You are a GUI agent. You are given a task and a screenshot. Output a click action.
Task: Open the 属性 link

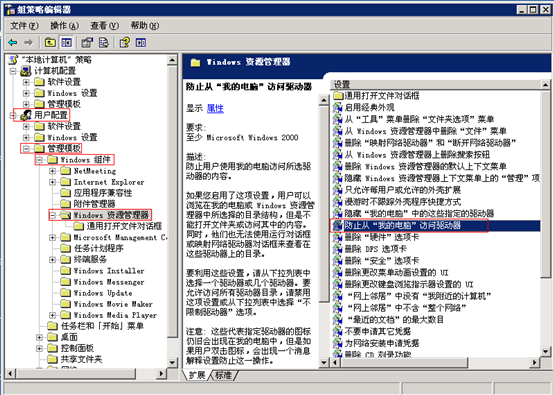[215, 108]
